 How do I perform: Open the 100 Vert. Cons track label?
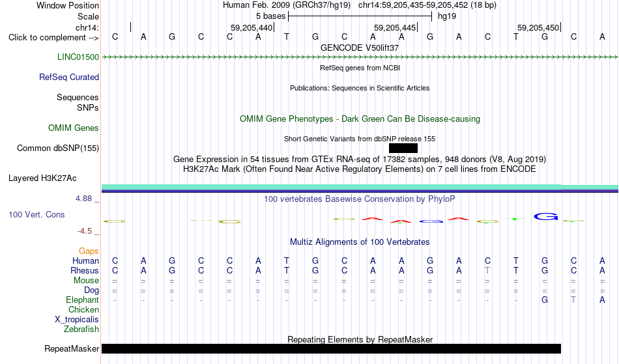[36, 215]
